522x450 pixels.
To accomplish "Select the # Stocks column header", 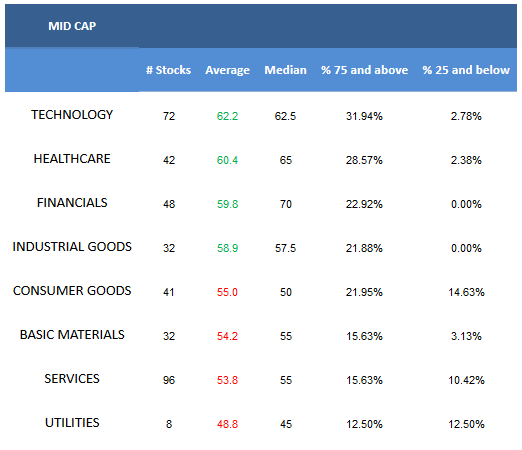I will click(168, 70).
